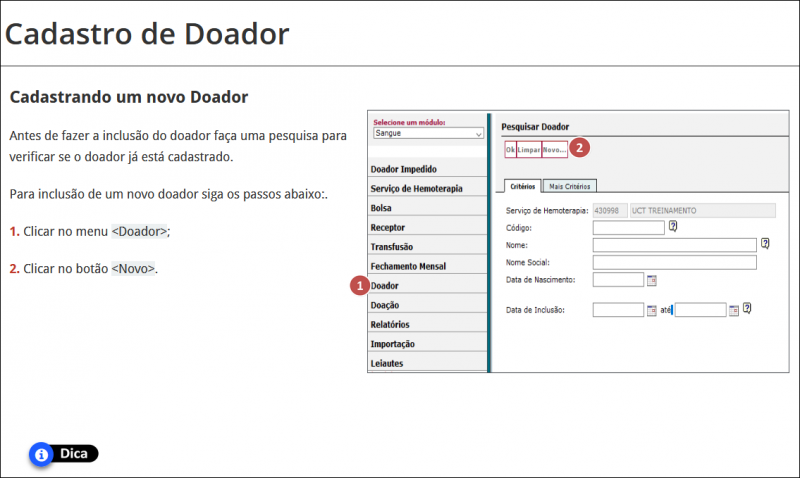Select the Receptor menu item

pyautogui.click(x=428, y=227)
